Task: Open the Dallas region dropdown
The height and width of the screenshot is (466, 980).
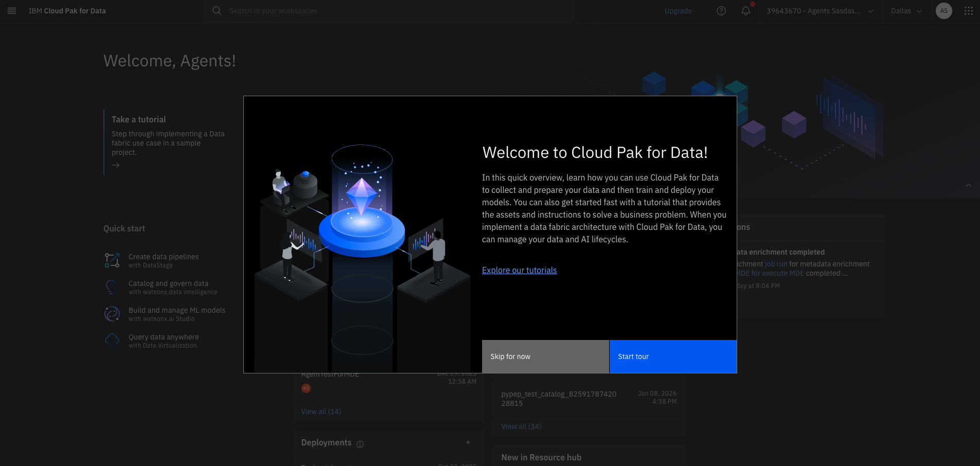Action: coord(906,11)
